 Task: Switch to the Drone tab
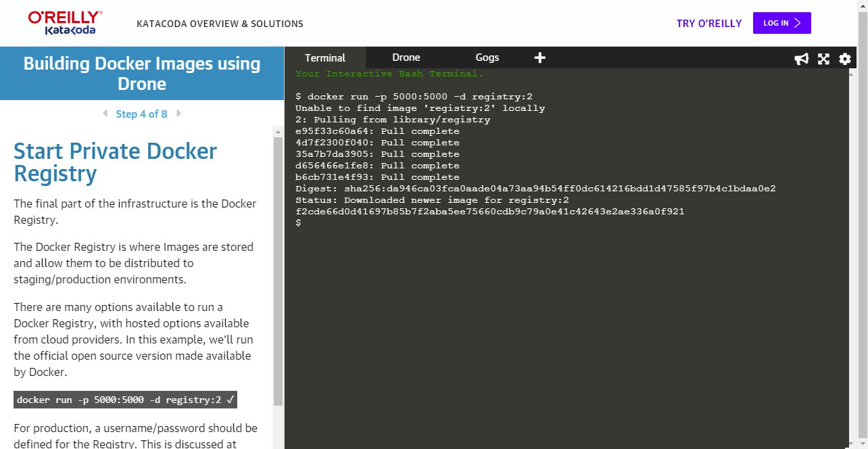406,57
